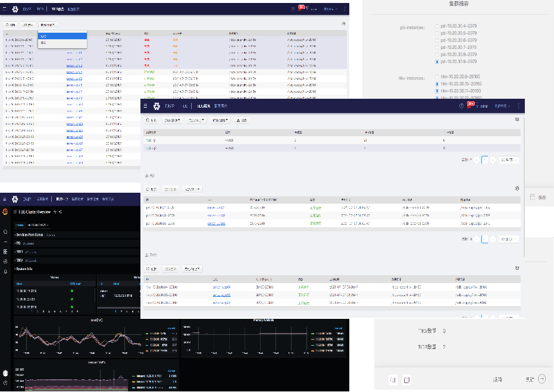Image resolution: width=554 pixels, height=392 pixels.
Task: Click the Grafana logo in the dark dashboard
Action: tap(5, 212)
